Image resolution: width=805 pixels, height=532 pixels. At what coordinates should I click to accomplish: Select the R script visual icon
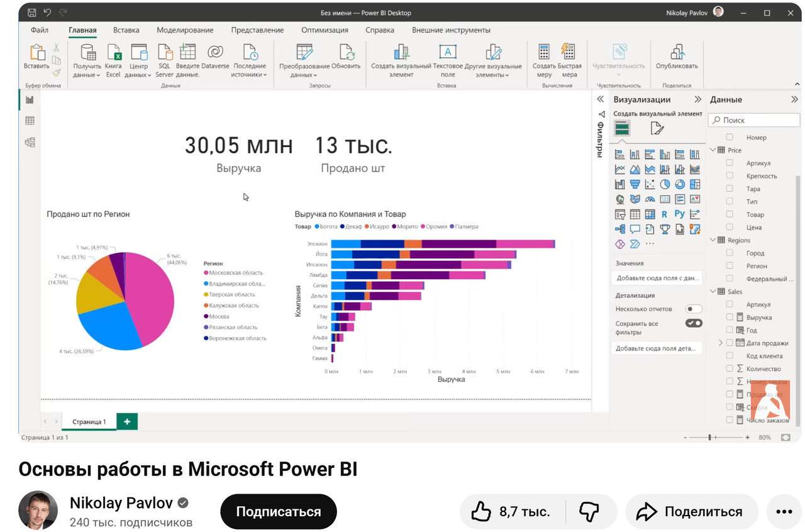coord(665,214)
